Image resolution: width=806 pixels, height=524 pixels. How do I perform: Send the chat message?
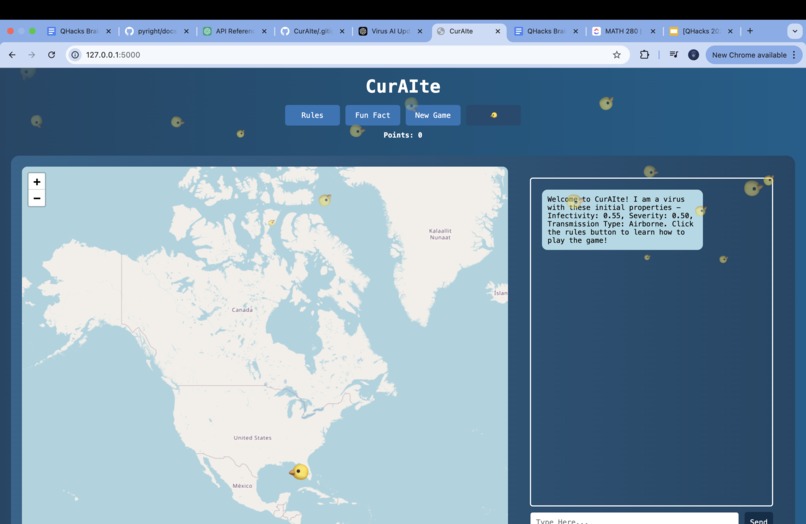pyautogui.click(x=758, y=519)
